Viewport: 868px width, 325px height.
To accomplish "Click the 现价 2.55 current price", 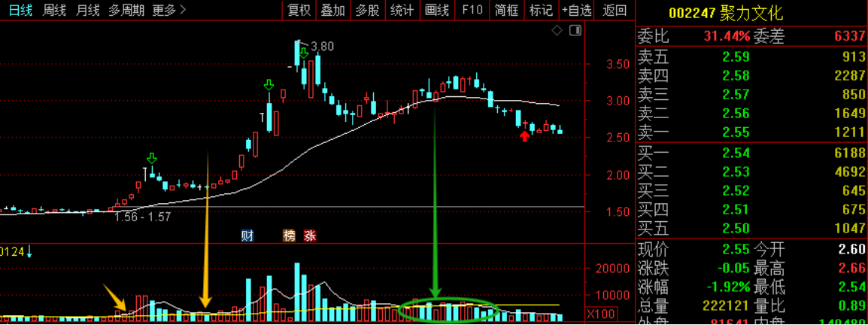I will [736, 248].
